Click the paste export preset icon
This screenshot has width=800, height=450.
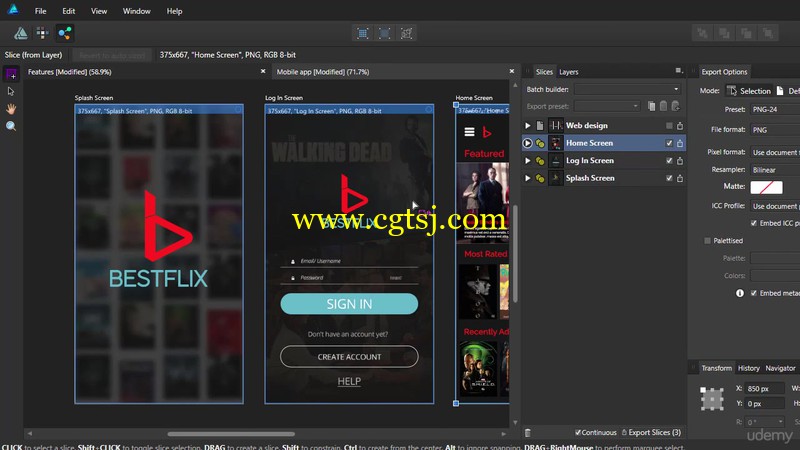tap(663, 106)
